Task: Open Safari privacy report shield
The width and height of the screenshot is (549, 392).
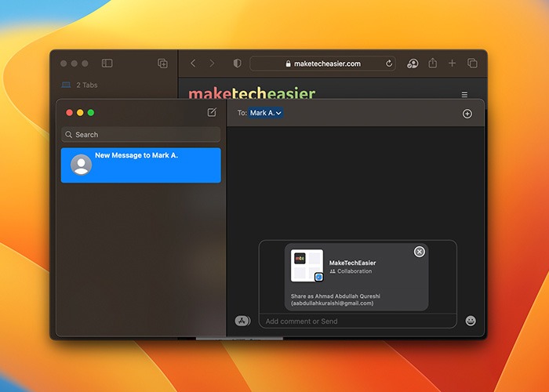Action: 238,64
